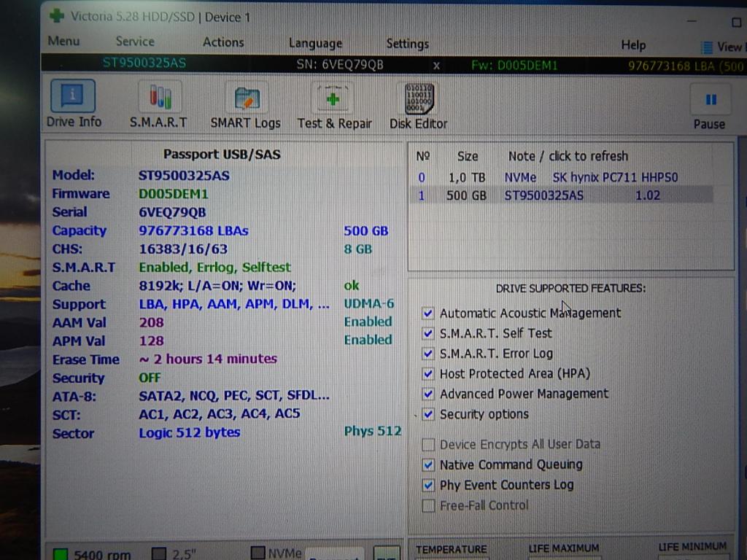Screen dimensions: 747x560
Task: Click the Logic 512 bytes sector value
Action: tap(189, 432)
